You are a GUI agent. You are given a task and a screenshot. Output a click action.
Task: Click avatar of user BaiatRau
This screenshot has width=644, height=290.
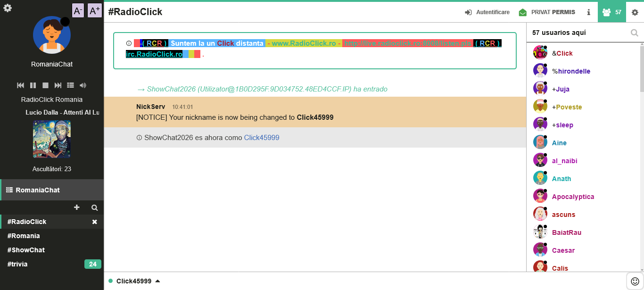pos(540,232)
